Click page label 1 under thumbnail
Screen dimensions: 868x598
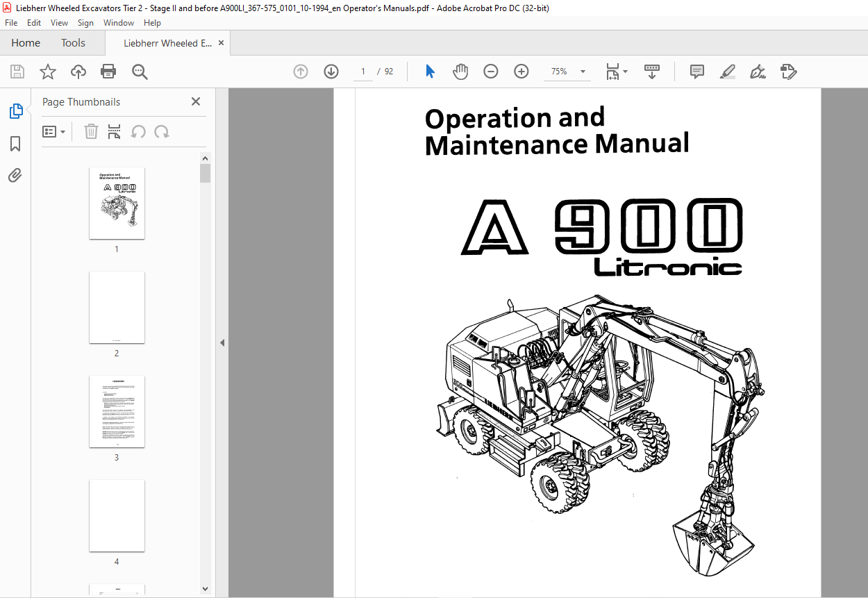[x=117, y=249]
